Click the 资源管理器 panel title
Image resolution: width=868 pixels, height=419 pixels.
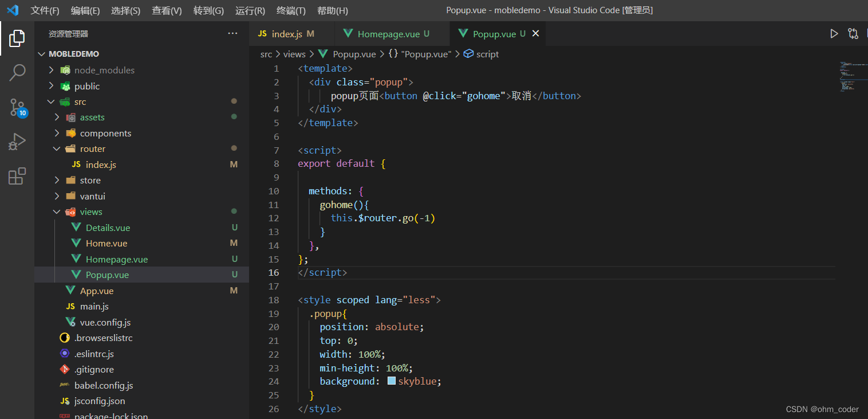(69, 34)
